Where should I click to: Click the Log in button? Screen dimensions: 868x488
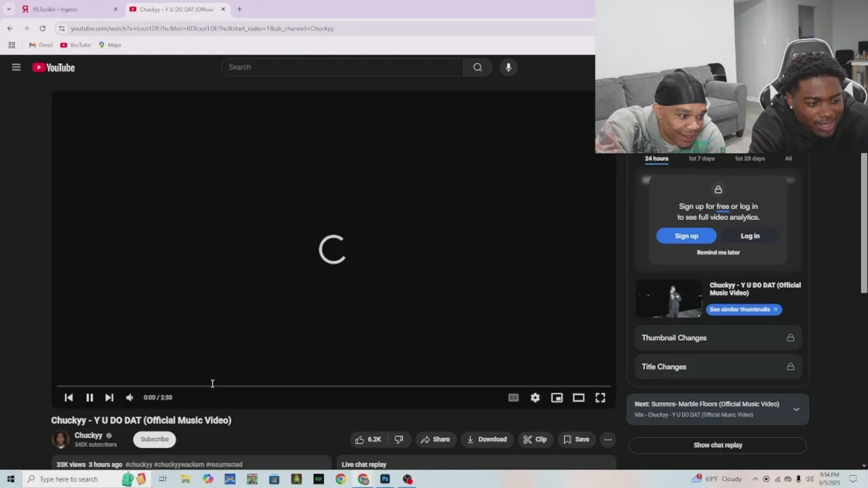(x=750, y=236)
